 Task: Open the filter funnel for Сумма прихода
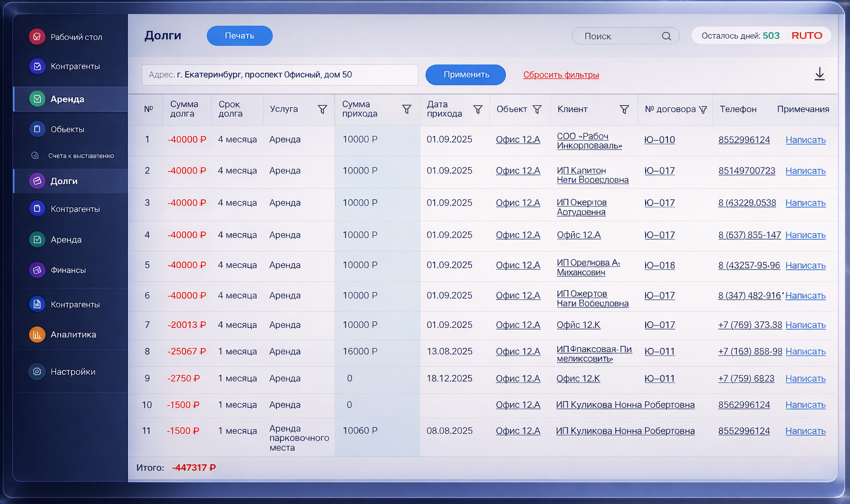(406, 109)
